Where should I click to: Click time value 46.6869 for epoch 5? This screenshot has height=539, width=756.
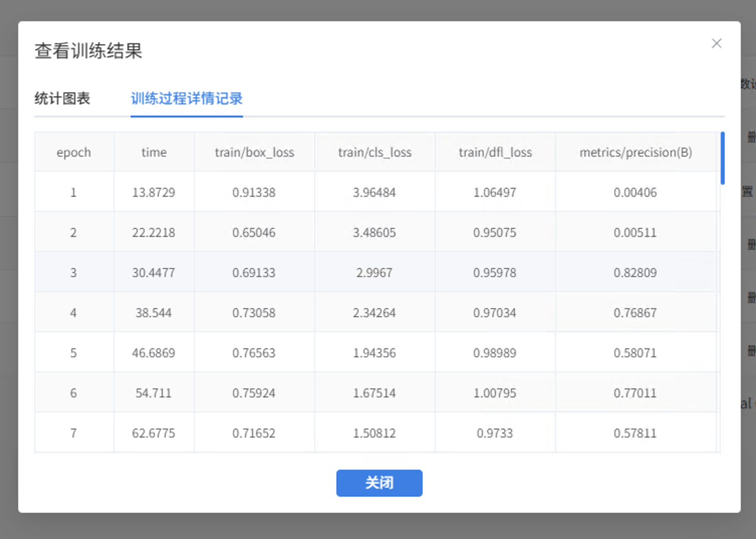[154, 352]
